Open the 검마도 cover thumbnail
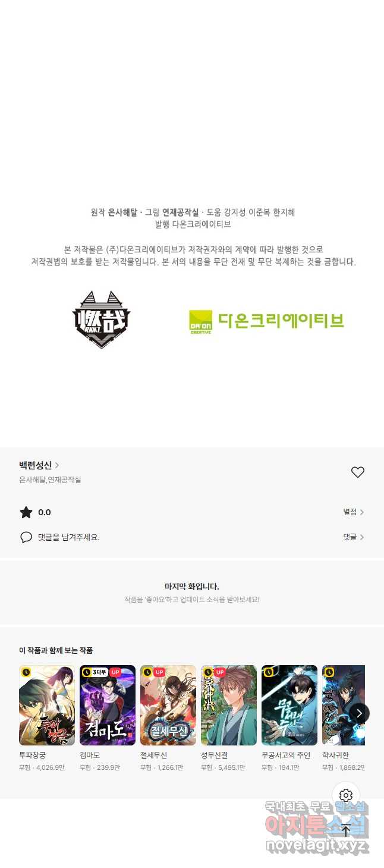Image resolution: width=384 pixels, height=868 pixels. coord(108,705)
